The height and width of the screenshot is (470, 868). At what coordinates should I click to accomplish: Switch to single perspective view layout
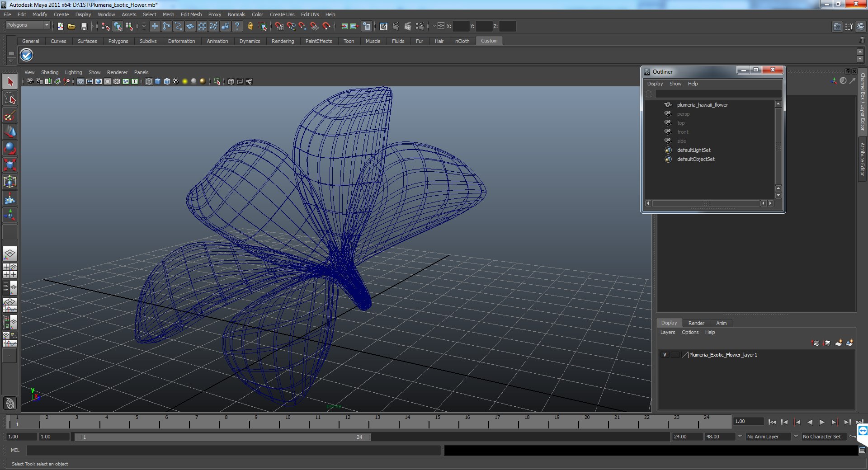(x=10, y=254)
